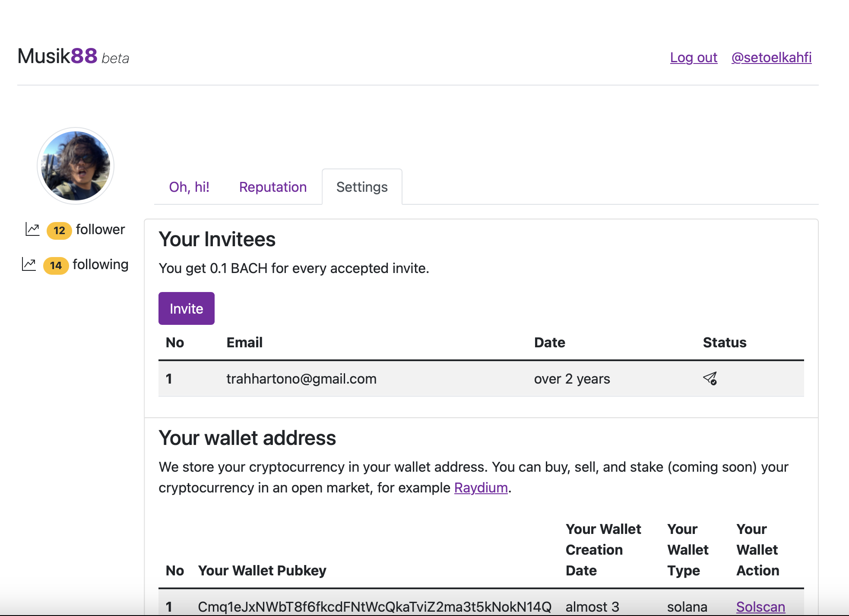
Task: Open the Oh, hi! tab
Action: coord(189,187)
